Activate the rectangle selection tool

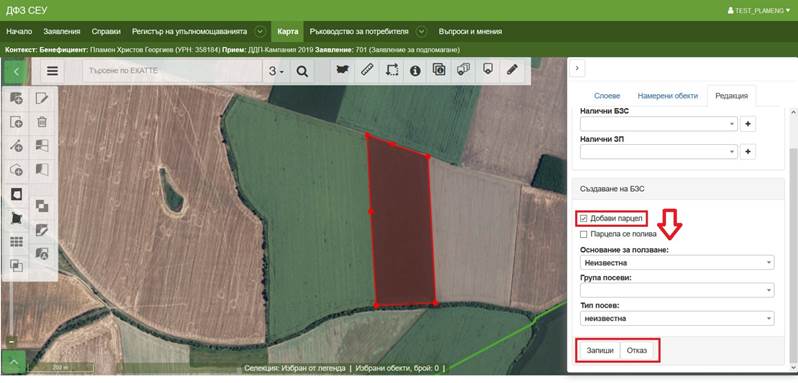point(391,70)
